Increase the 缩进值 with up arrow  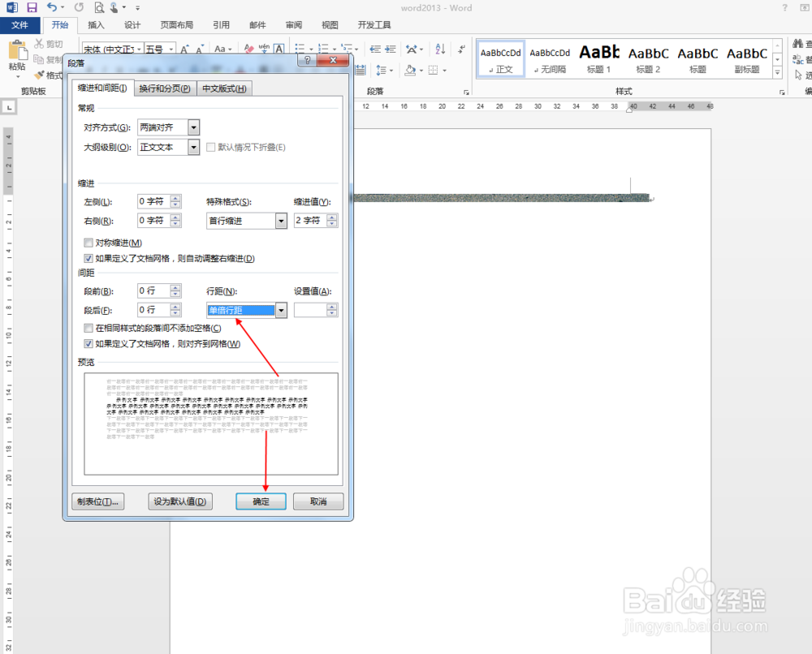pos(332,217)
